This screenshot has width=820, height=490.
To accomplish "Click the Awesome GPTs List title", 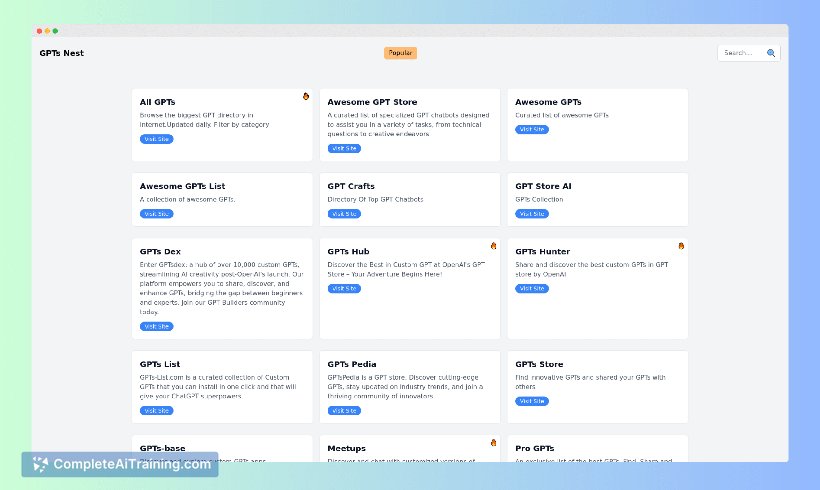I will click(x=183, y=186).
